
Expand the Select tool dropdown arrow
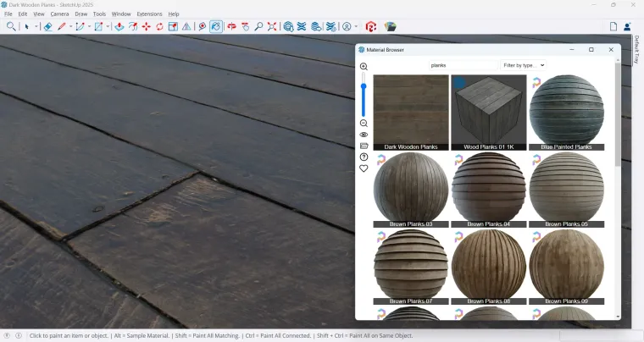coord(36,26)
